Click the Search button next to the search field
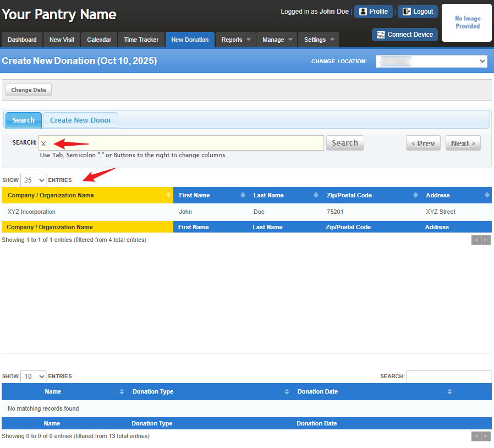 345,143
